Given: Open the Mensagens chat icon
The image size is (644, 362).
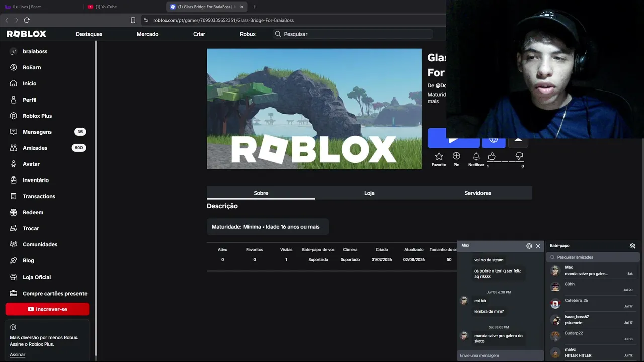Looking at the screenshot, I should (x=14, y=132).
